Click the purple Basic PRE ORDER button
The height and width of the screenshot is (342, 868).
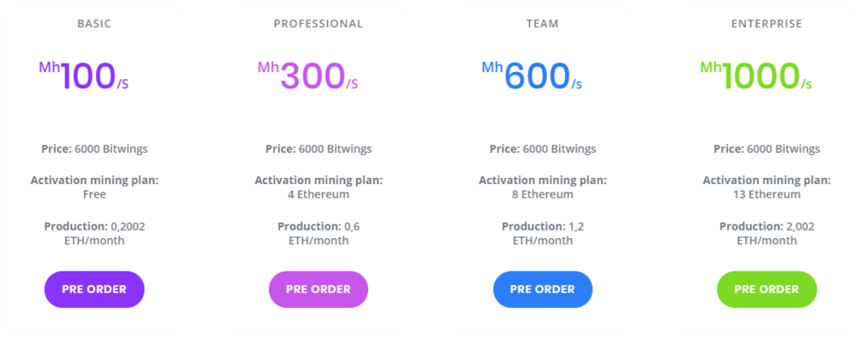[x=94, y=289]
